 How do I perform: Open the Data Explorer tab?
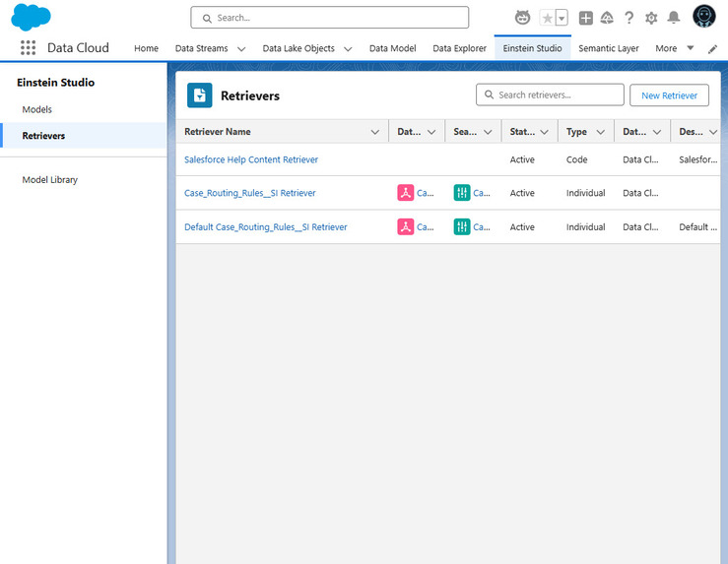(x=460, y=48)
